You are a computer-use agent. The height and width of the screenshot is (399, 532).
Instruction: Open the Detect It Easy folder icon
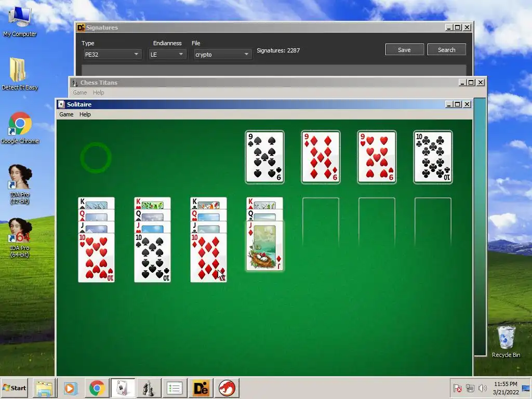tap(20, 74)
